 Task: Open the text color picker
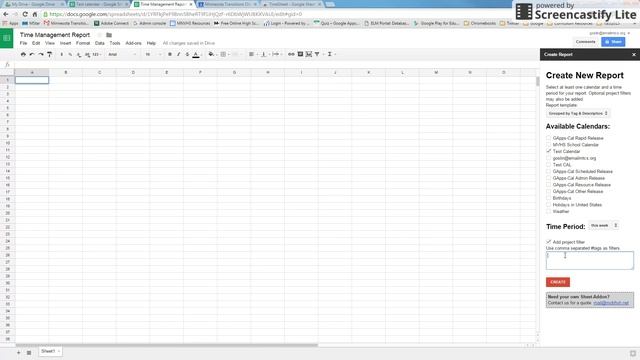[196, 54]
